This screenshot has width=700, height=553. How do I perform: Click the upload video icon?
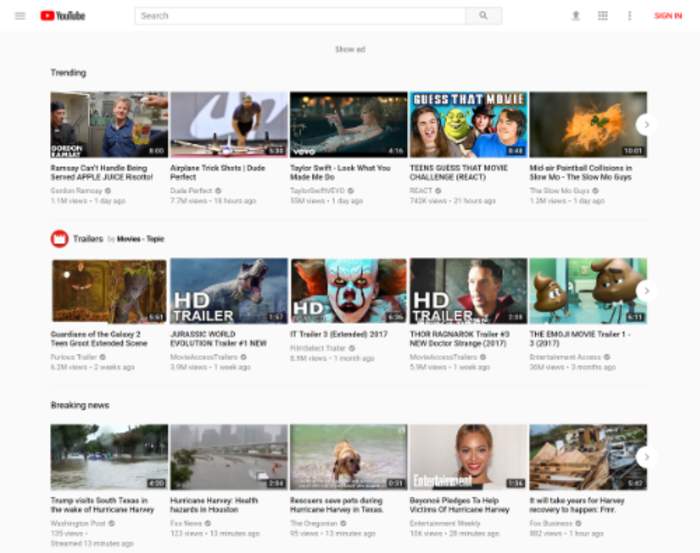click(x=576, y=16)
